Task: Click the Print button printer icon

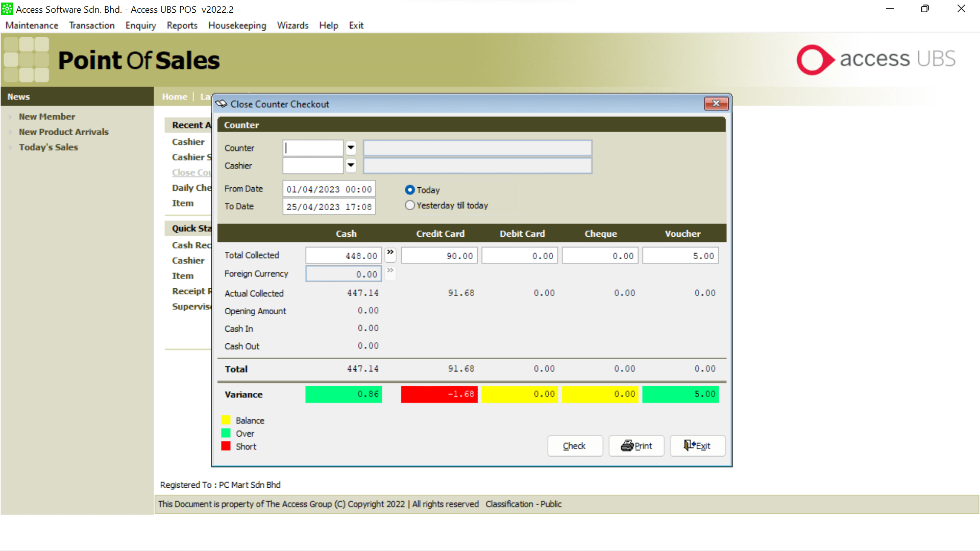Action: coord(627,446)
